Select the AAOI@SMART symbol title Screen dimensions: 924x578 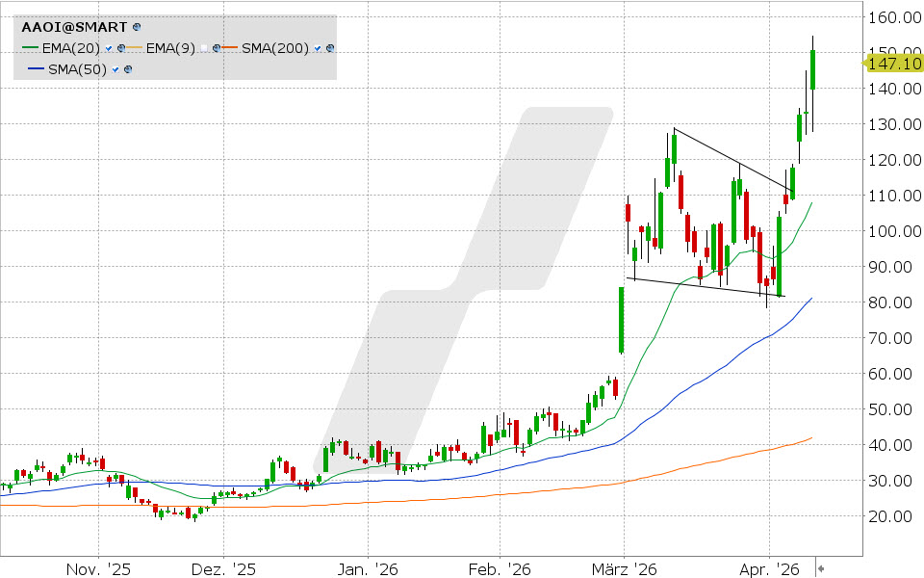[74, 28]
